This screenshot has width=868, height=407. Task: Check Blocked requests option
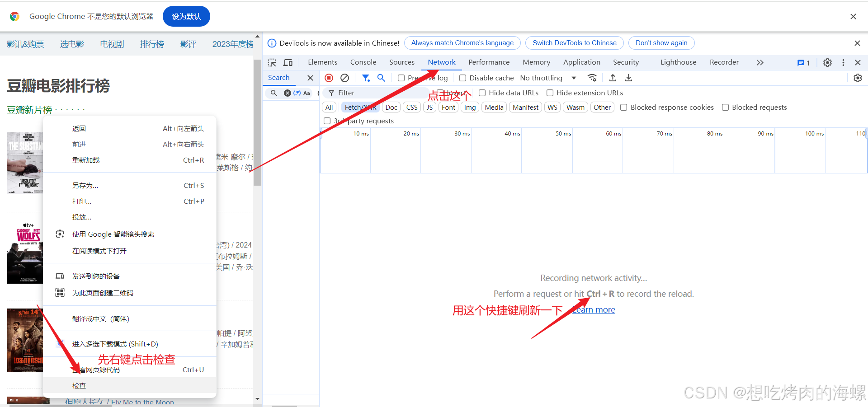[x=726, y=108]
